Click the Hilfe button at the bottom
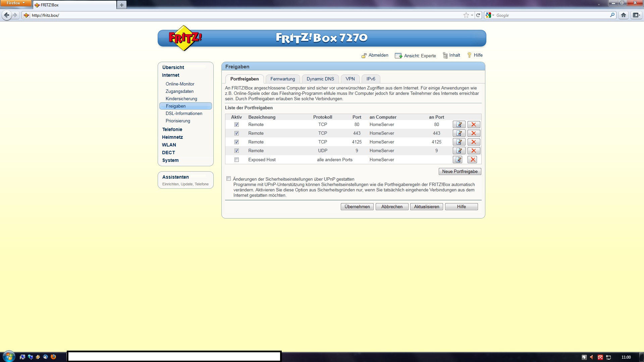 pos(462,206)
